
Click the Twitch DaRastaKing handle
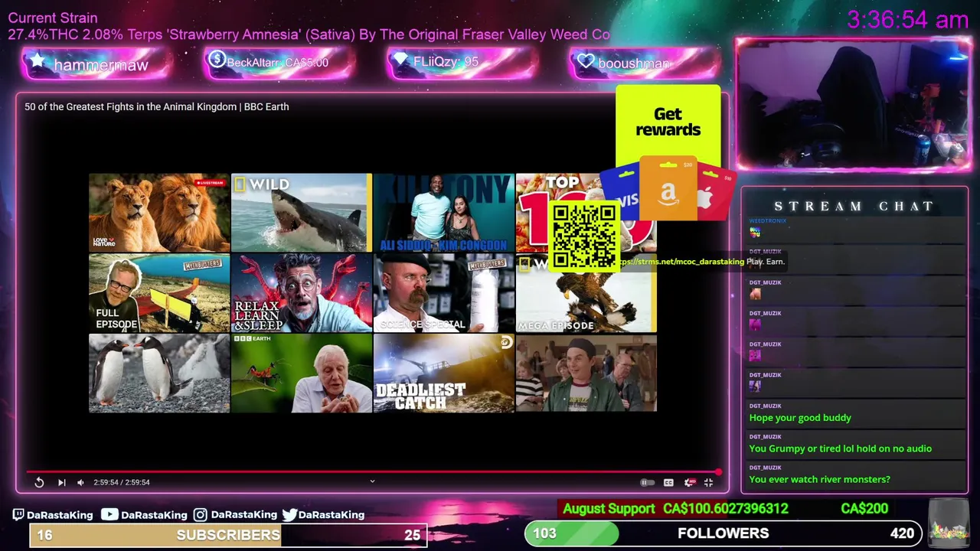53,515
